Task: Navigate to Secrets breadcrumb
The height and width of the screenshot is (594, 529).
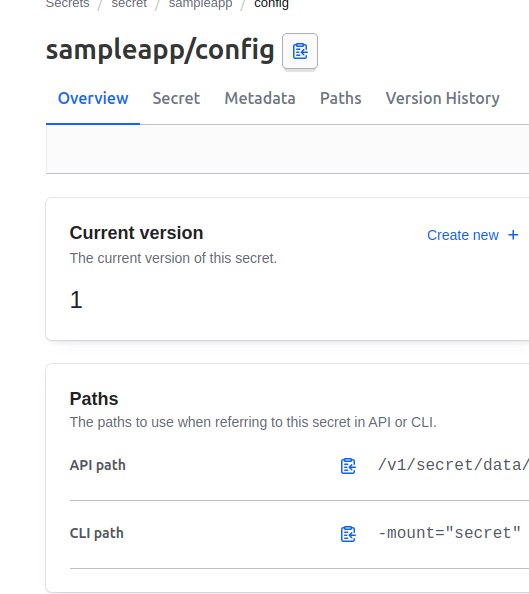Action: (x=67, y=4)
